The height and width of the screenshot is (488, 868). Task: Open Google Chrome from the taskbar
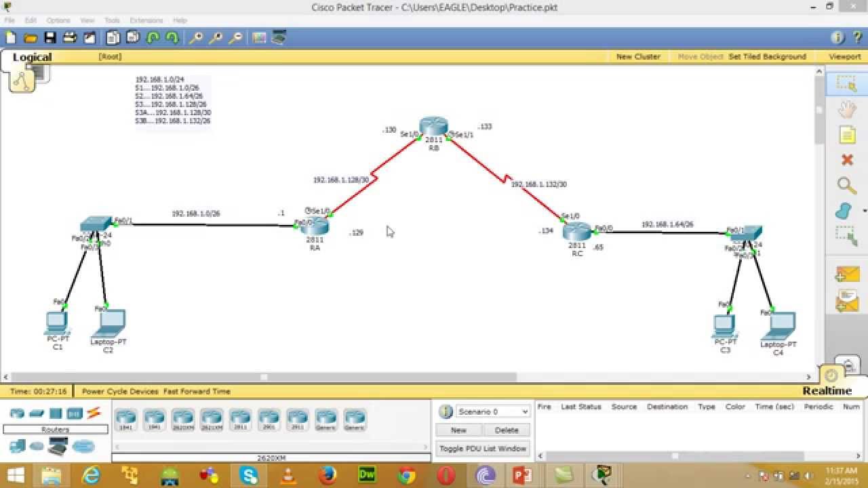(407, 475)
